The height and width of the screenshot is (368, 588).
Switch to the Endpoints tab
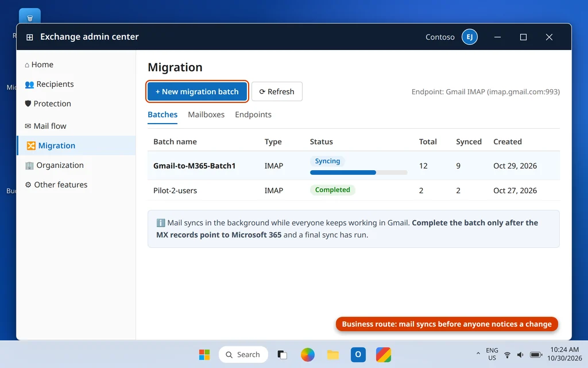pos(253,115)
